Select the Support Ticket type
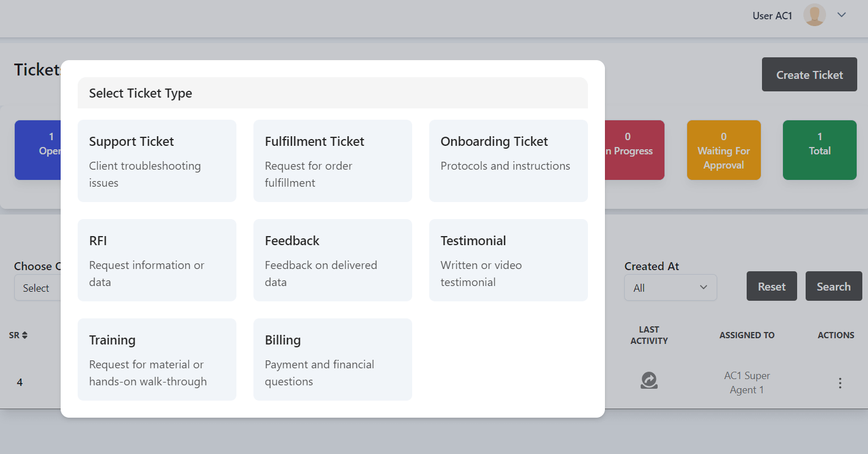Screen dimensions: 868x454 [x=157, y=161]
